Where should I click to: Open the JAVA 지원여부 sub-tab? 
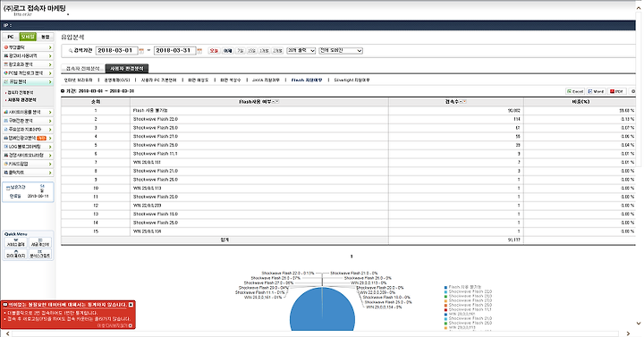(x=266, y=80)
